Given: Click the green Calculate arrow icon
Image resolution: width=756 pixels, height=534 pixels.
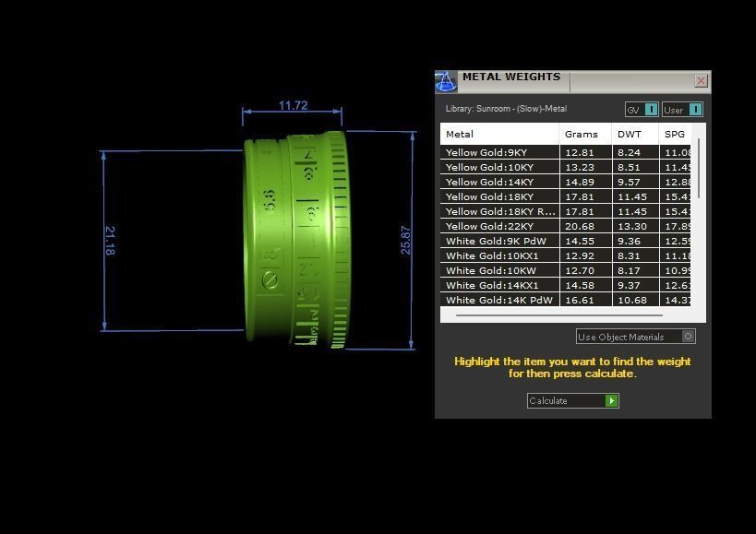Looking at the screenshot, I should tap(611, 400).
